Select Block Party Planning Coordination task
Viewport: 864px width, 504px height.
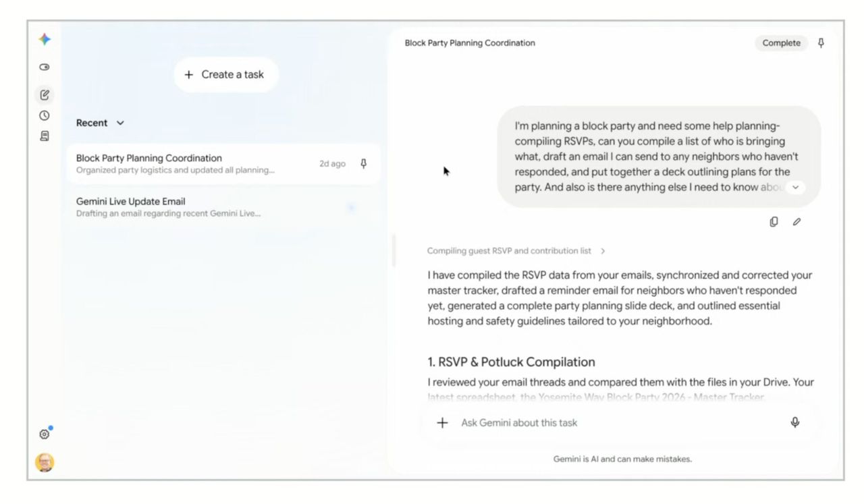pyautogui.click(x=223, y=164)
